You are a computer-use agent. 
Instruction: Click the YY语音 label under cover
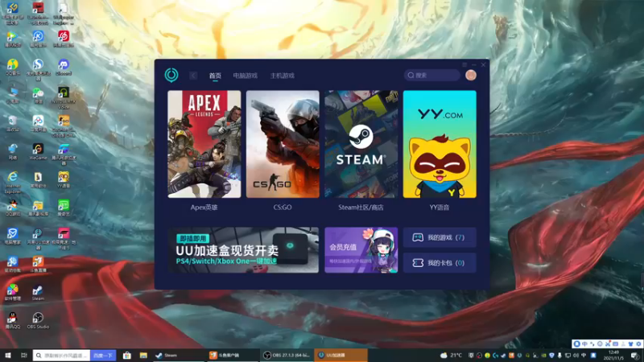pos(440,208)
